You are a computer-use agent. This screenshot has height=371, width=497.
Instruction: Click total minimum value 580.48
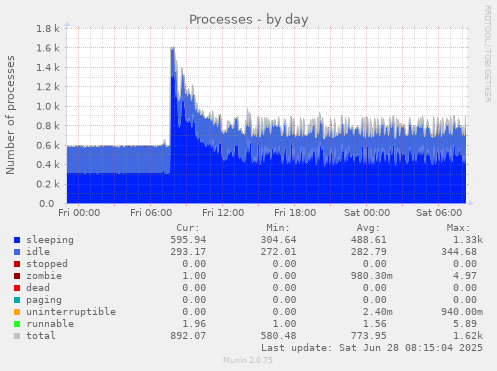(278, 336)
